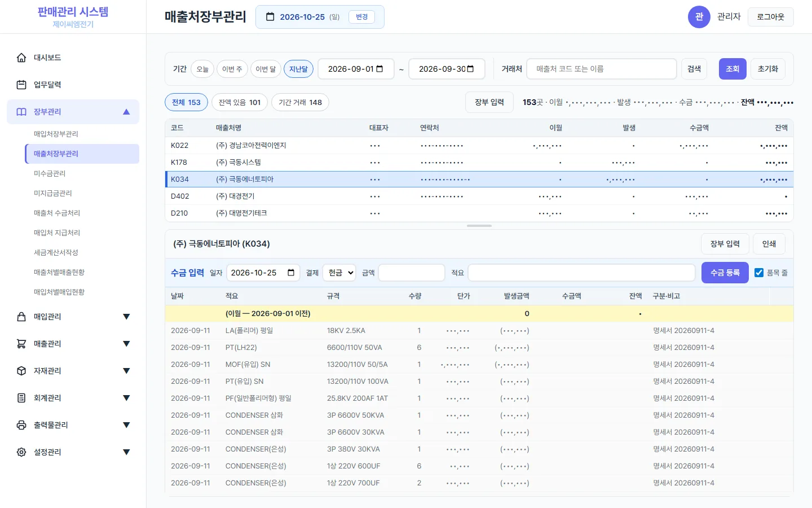Click the 업무달력 calendar icon

click(x=21, y=85)
